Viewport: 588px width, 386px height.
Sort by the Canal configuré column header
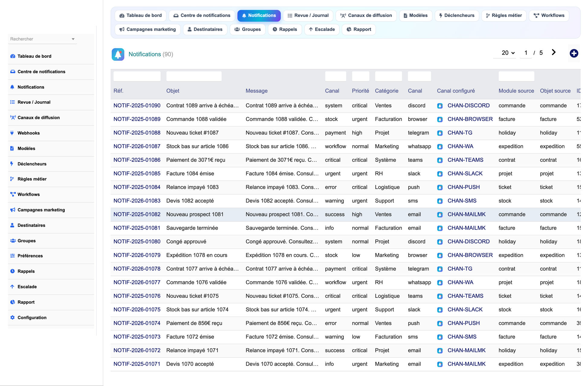click(456, 91)
